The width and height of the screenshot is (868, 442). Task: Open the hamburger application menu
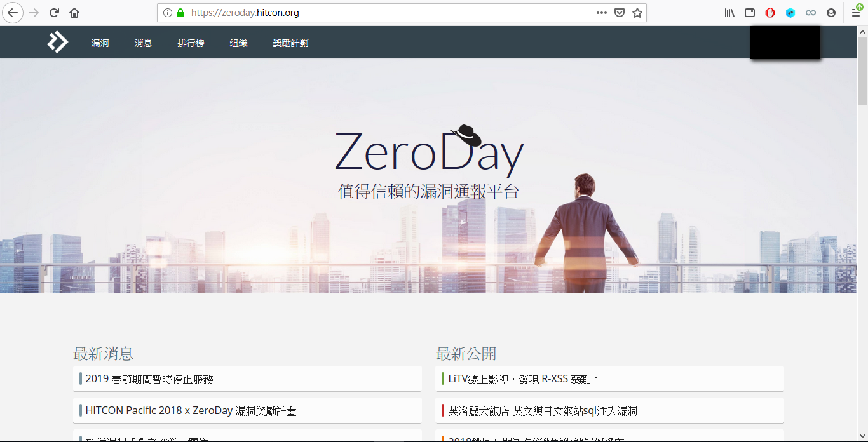(856, 13)
